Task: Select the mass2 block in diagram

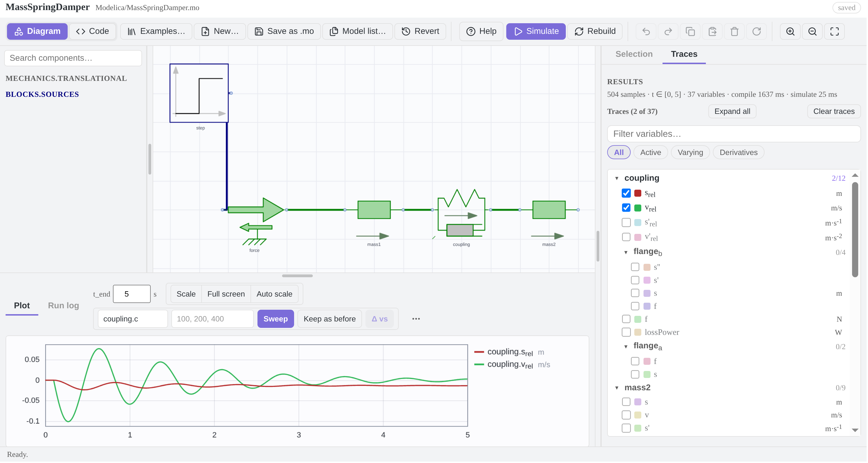Action: click(549, 210)
